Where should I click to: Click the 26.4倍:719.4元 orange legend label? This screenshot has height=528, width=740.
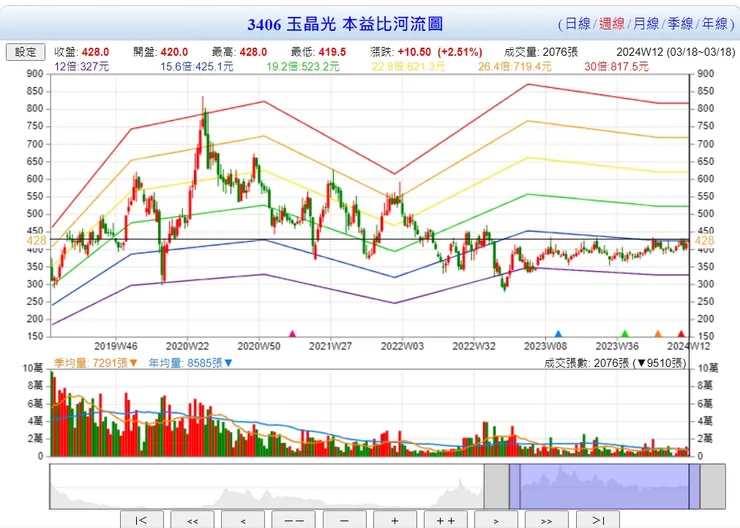point(514,67)
